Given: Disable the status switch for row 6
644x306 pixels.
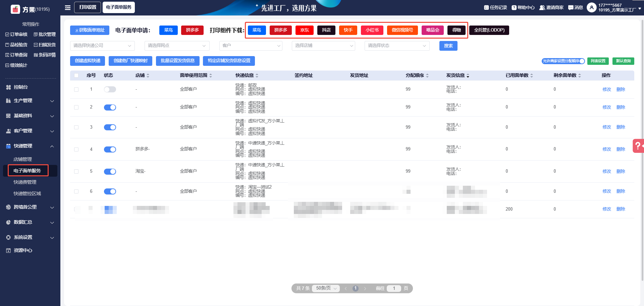Looking at the screenshot, I should [x=110, y=191].
